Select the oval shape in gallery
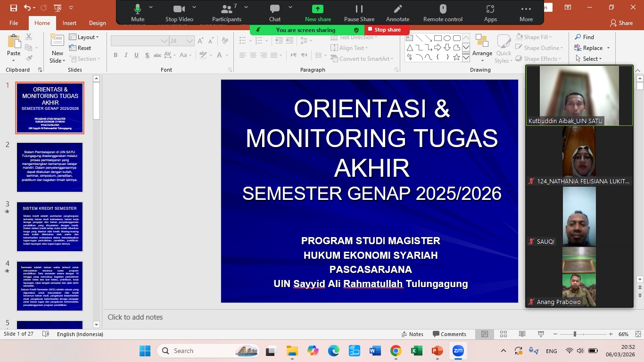 point(447,38)
